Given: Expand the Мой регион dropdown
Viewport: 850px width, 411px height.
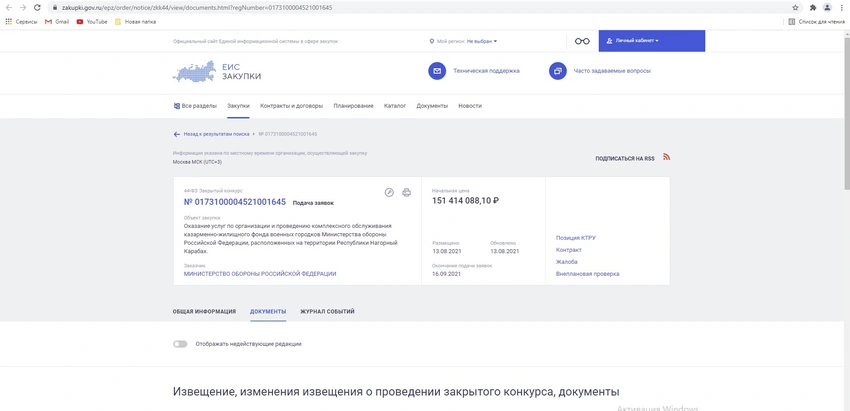Looking at the screenshot, I should [x=481, y=41].
